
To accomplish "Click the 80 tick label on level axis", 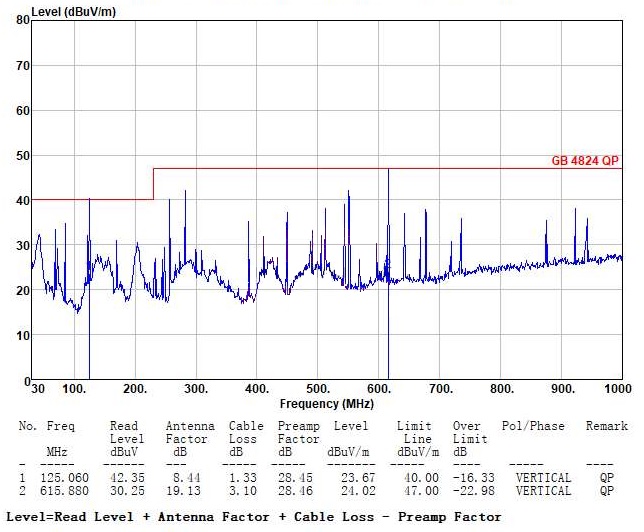I will (x=23, y=20).
